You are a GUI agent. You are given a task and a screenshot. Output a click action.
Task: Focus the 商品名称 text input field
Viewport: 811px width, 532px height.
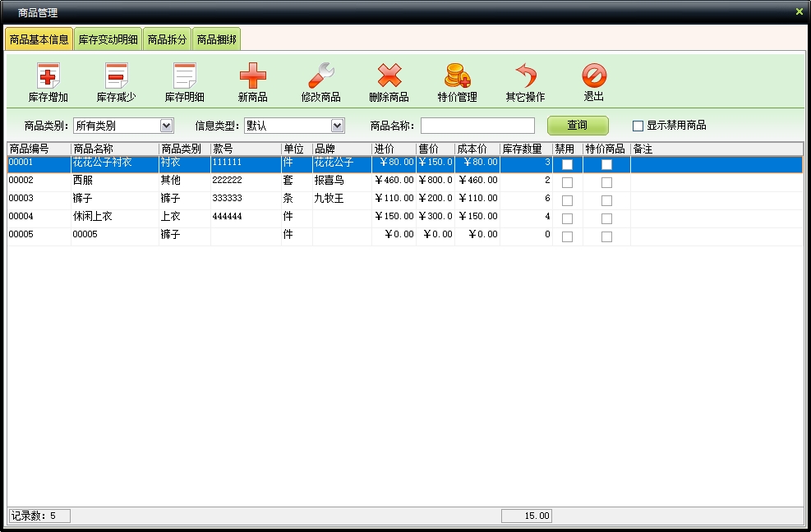tap(477, 126)
